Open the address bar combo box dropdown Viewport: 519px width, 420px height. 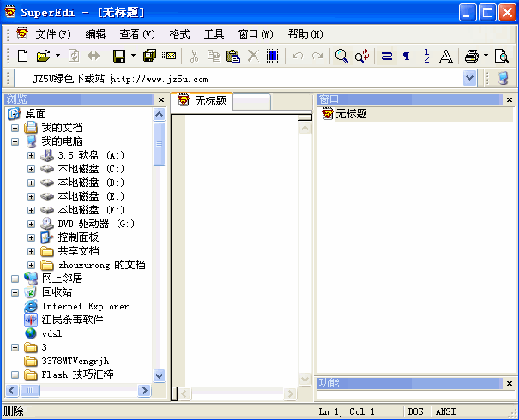tap(470, 78)
